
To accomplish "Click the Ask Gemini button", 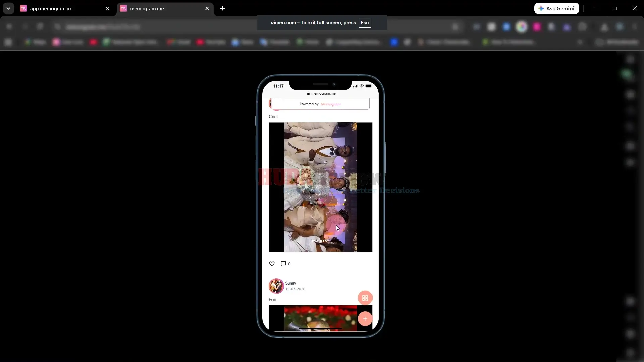I will pyautogui.click(x=556, y=8).
